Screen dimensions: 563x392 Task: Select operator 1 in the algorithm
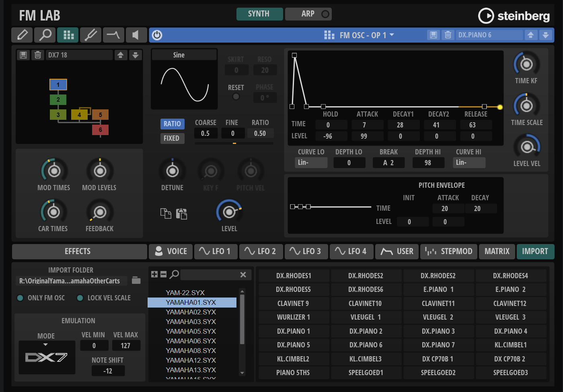tap(58, 84)
